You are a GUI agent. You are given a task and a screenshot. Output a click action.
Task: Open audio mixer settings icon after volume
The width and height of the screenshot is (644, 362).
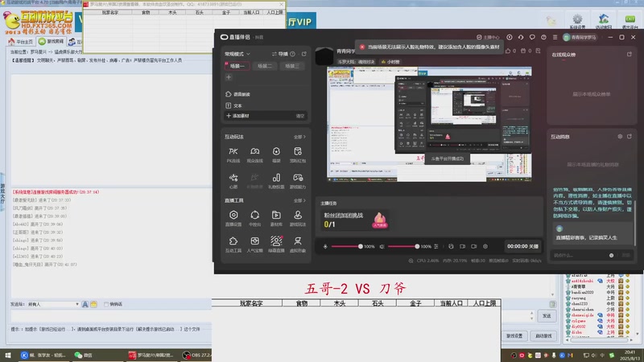(x=436, y=246)
